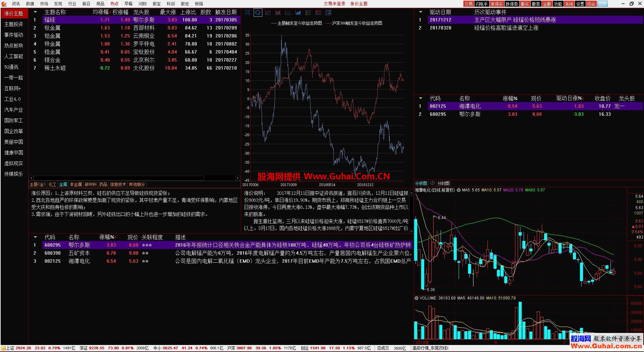The image size is (644, 352).
Task: Open the 综合 button
Action: point(591,4)
